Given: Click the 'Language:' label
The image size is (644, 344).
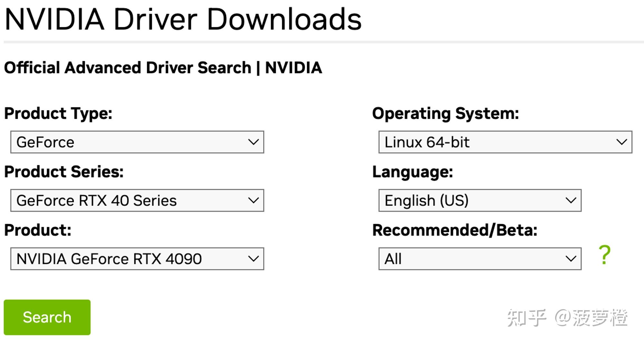Looking at the screenshot, I should [x=412, y=172].
